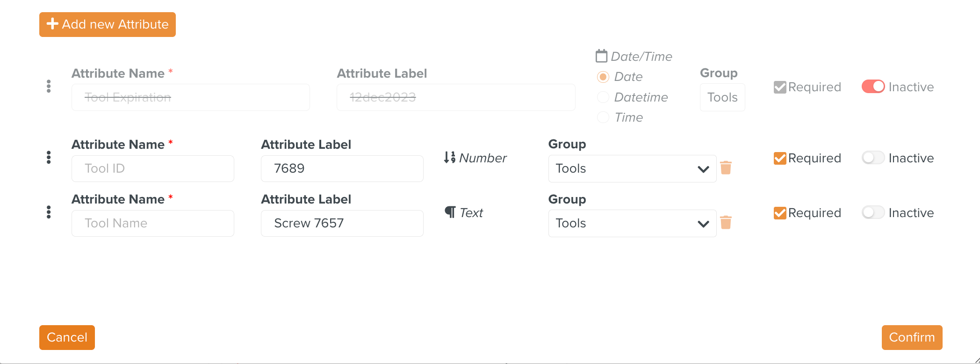Open Group dropdown for Tool ID row
The width and height of the screenshot is (980, 364).
click(632, 168)
